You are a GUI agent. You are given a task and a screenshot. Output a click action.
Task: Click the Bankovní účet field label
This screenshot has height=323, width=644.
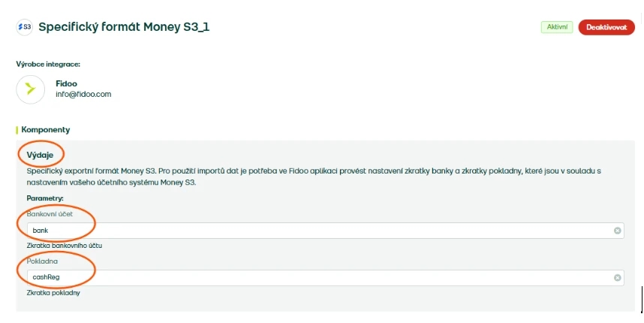(x=50, y=214)
